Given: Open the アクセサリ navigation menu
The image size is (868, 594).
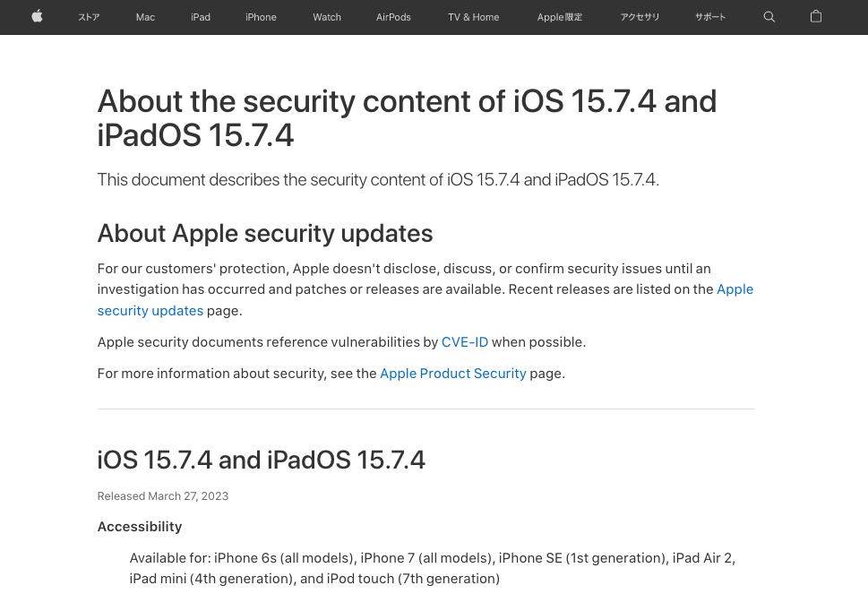Looking at the screenshot, I should coord(640,17).
